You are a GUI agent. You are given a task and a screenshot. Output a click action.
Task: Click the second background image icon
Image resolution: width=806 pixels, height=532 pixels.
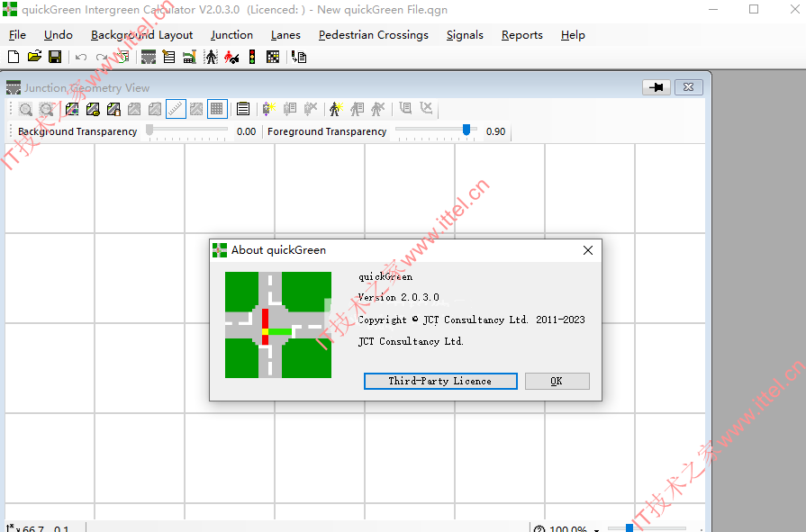93,109
